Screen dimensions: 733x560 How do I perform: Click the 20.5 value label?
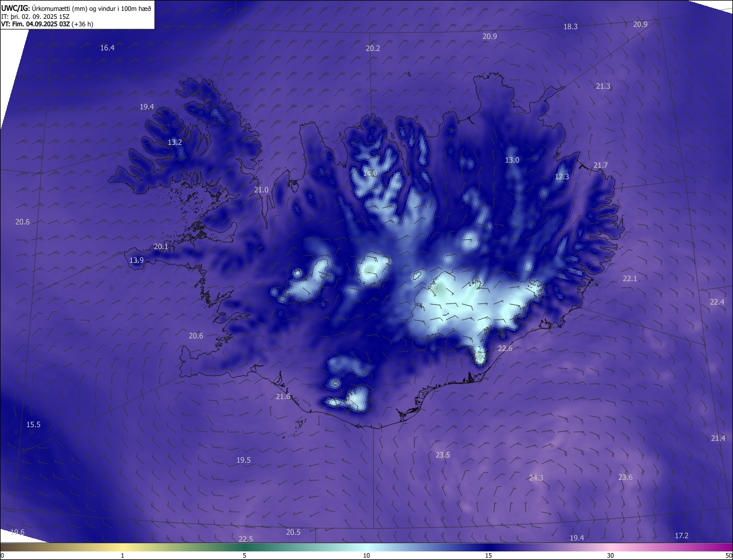tap(293, 533)
